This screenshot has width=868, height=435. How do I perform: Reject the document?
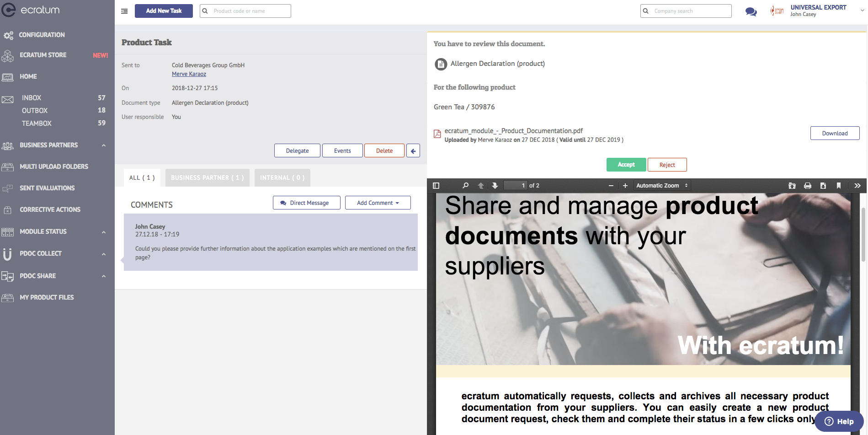[x=667, y=165]
